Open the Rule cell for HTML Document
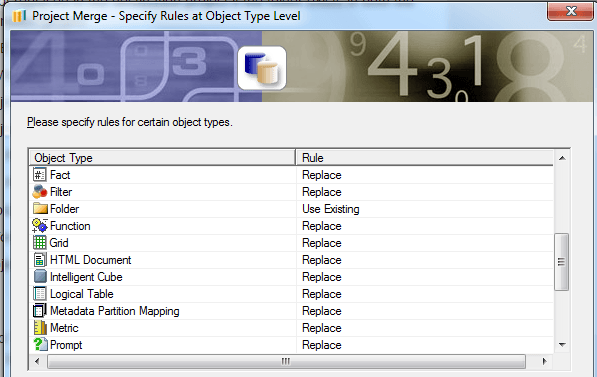 425,260
